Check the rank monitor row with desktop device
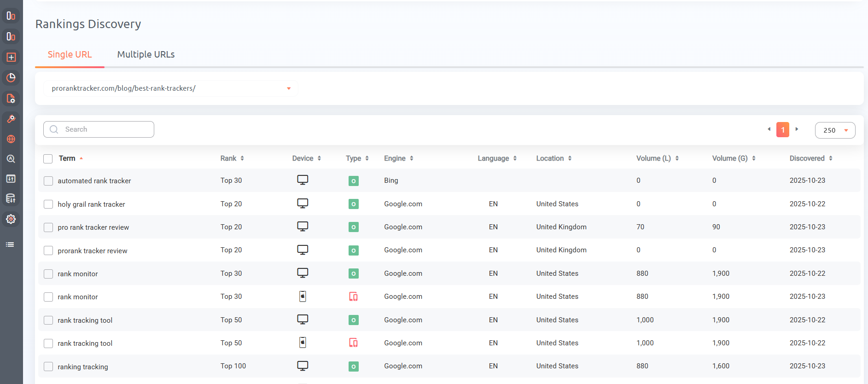Viewport: 868px width, 384px height. click(x=48, y=274)
